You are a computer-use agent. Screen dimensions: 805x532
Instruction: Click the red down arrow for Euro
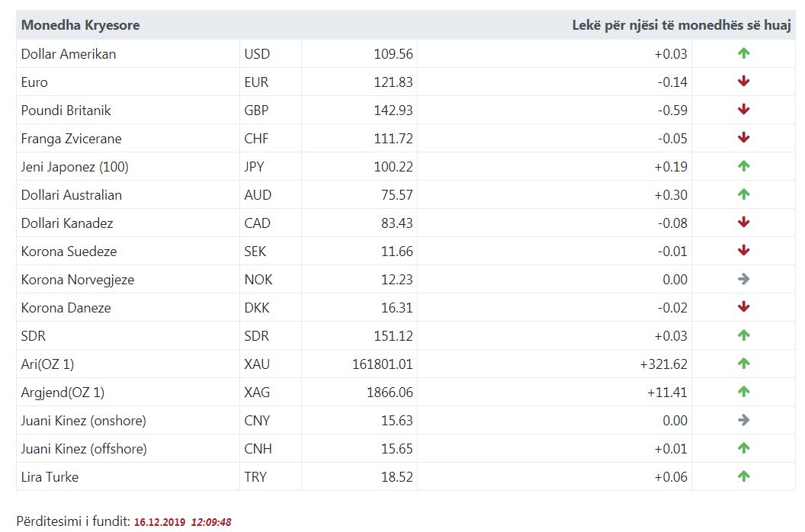point(743,82)
